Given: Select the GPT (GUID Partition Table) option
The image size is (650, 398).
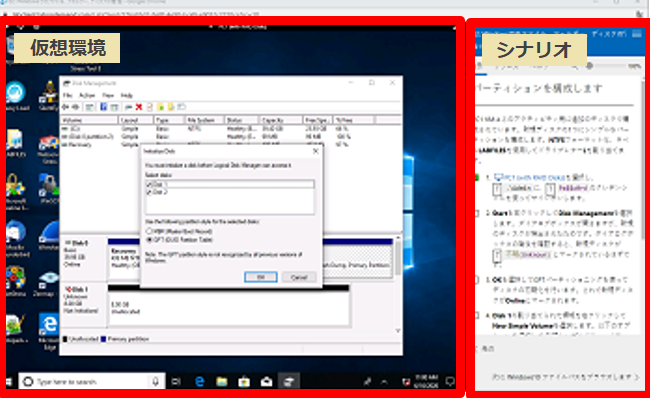Looking at the screenshot, I should (149, 240).
